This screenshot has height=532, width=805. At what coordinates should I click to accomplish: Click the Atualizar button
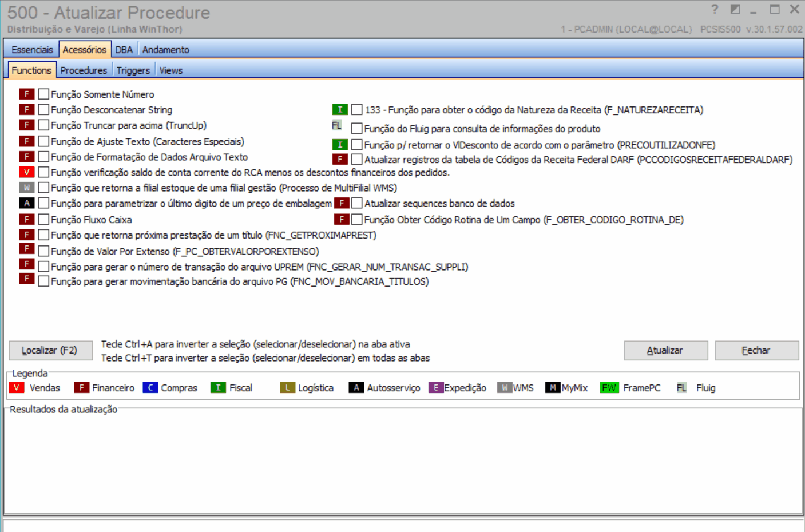pos(665,350)
